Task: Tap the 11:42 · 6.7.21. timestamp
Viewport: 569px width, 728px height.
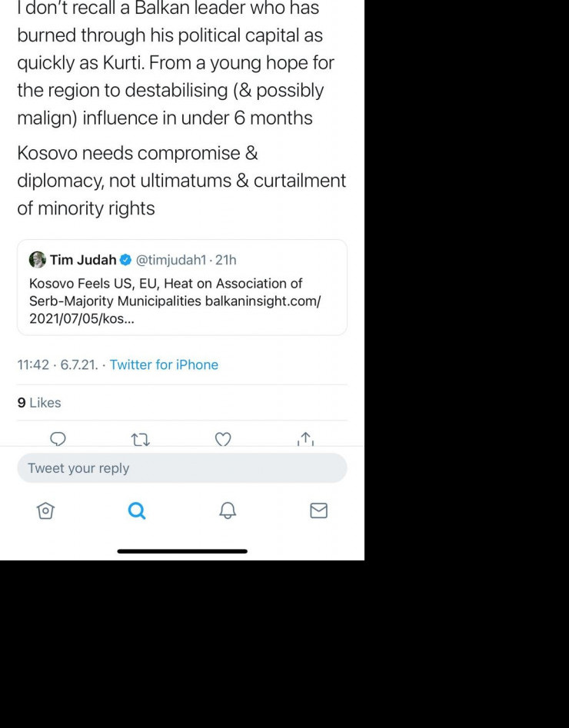Action: [57, 364]
